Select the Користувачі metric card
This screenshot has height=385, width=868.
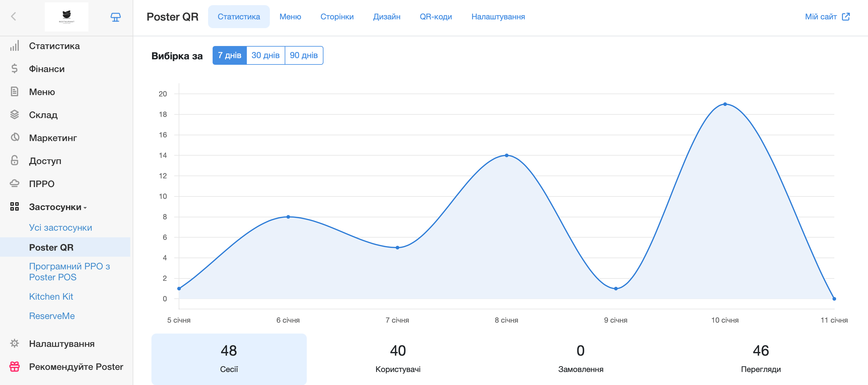coord(398,359)
